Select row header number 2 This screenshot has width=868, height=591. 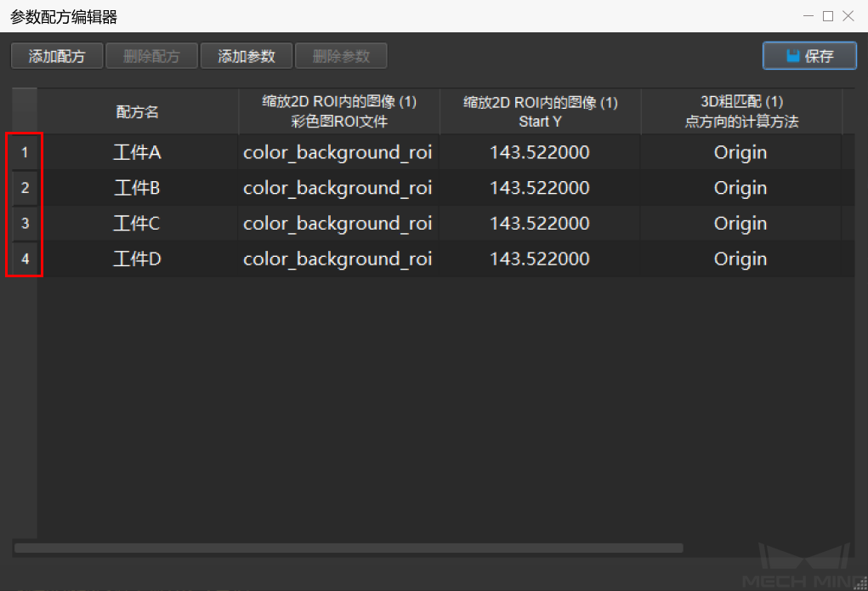25,188
